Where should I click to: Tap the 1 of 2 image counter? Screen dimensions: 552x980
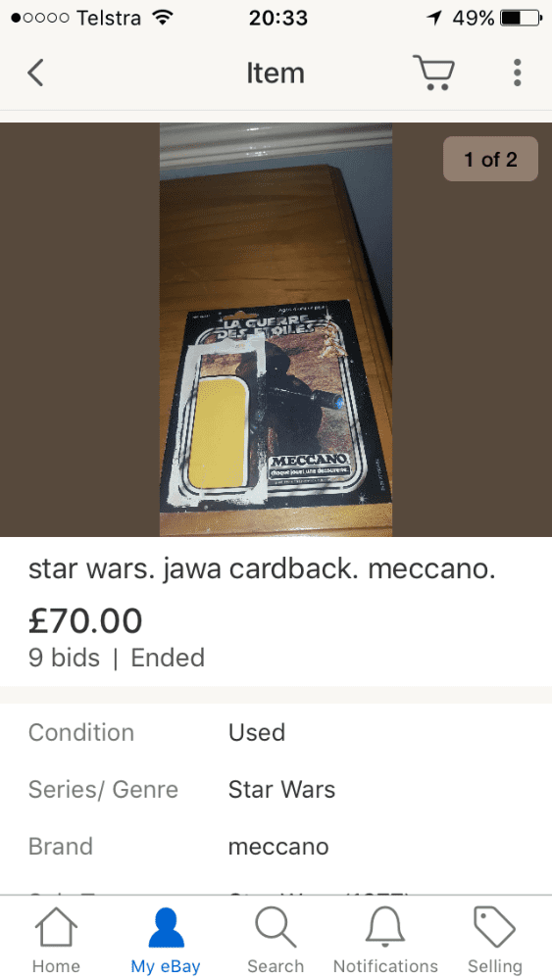click(491, 159)
